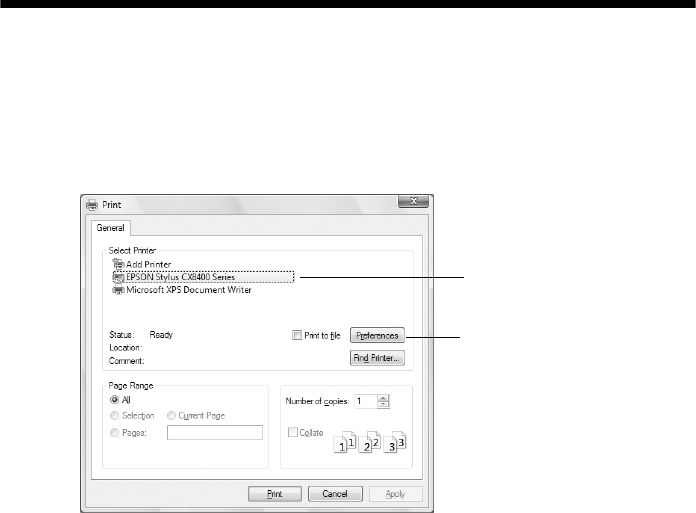Viewport: 696px width, 513px height.
Task: Open printer Preferences
Action: (377, 335)
